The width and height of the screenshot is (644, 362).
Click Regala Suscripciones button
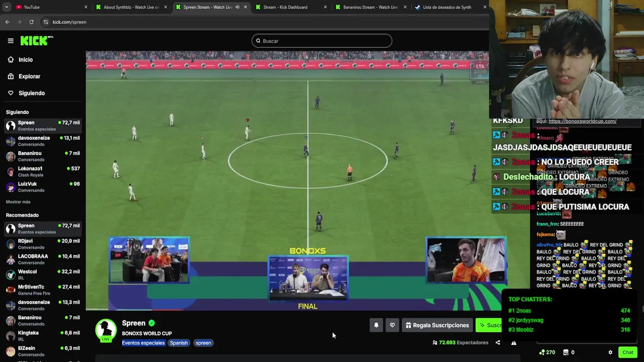pyautogui.click(x=437, y=325)
